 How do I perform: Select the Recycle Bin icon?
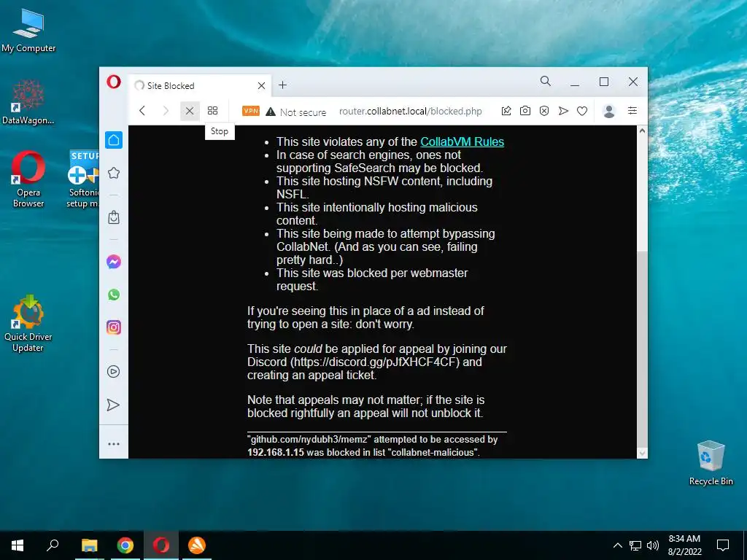click(x=711, y=463)
